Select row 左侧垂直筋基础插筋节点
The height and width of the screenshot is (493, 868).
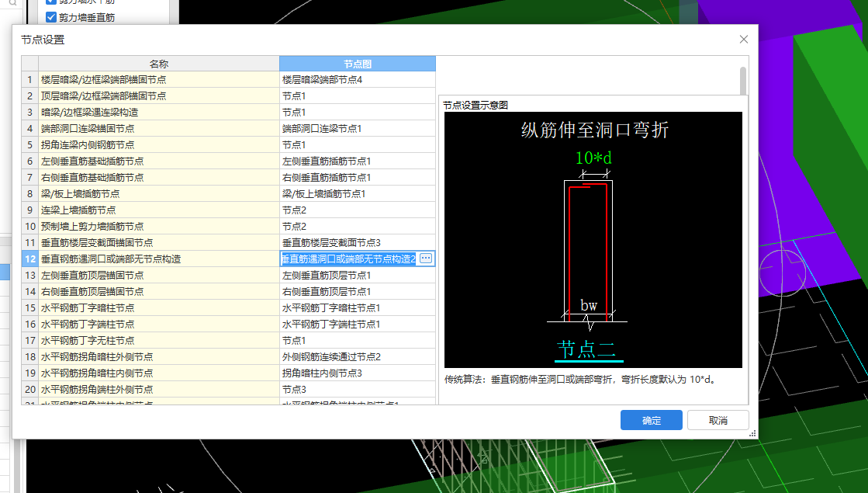(159, 161)
